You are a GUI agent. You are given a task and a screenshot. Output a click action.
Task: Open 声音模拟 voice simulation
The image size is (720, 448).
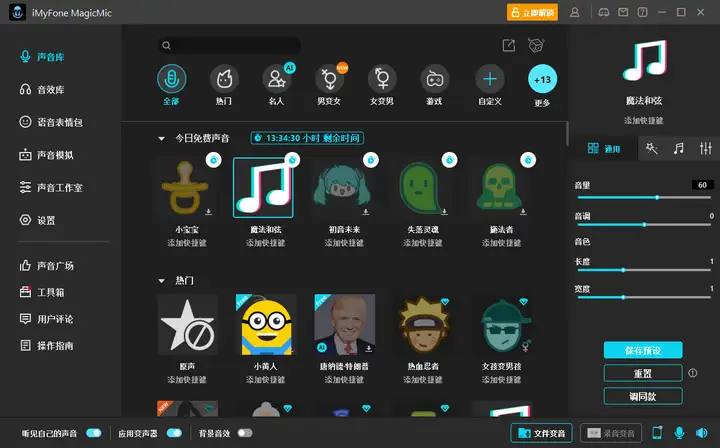click(x=46, y=155)
